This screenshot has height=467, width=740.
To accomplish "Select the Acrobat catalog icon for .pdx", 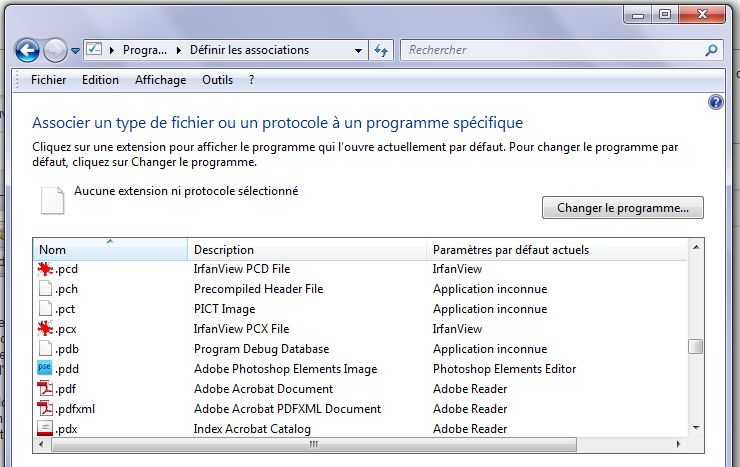I will click(x=44, y=429).
